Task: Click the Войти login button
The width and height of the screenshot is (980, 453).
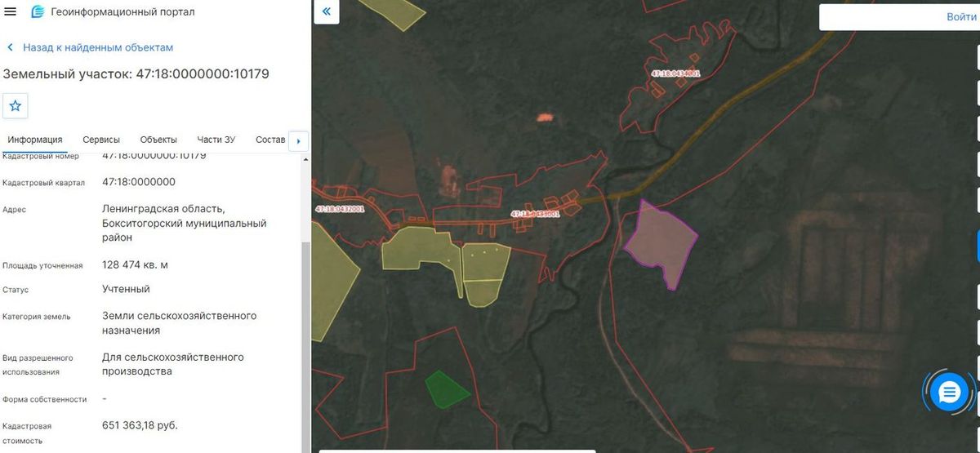Action: tap(961, 17)
